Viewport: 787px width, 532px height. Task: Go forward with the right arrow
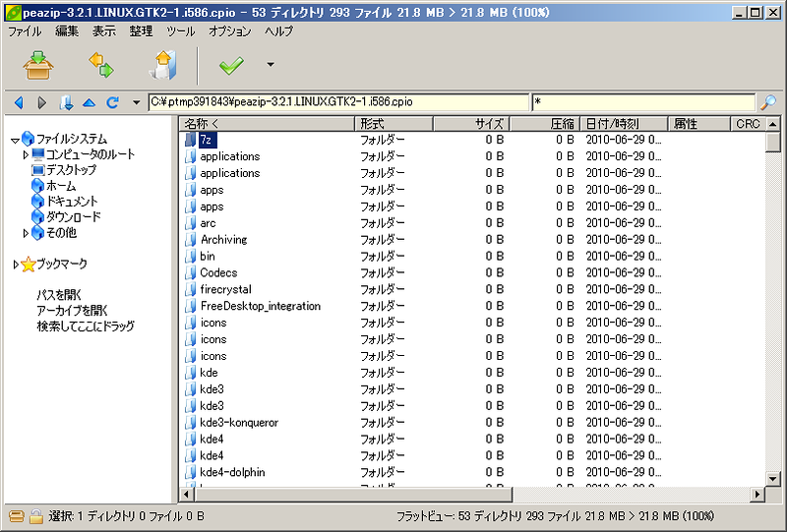(x=42, y=103)
